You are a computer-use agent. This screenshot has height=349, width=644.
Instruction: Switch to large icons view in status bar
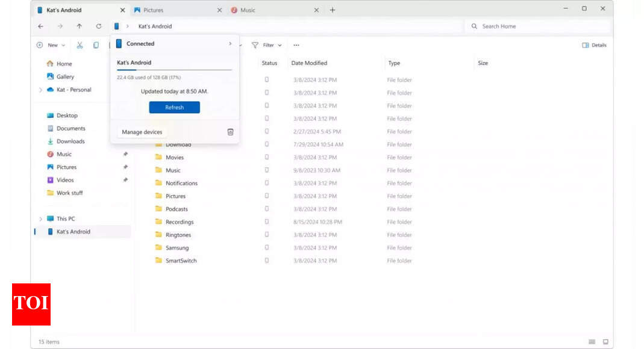pyautogui.click(x=605, y=342)
